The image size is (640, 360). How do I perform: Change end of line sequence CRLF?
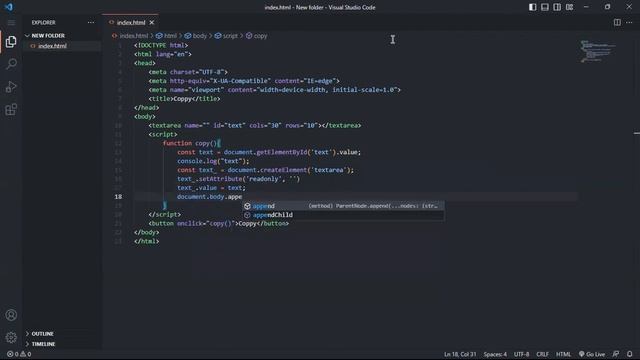[x=542, y=354]
